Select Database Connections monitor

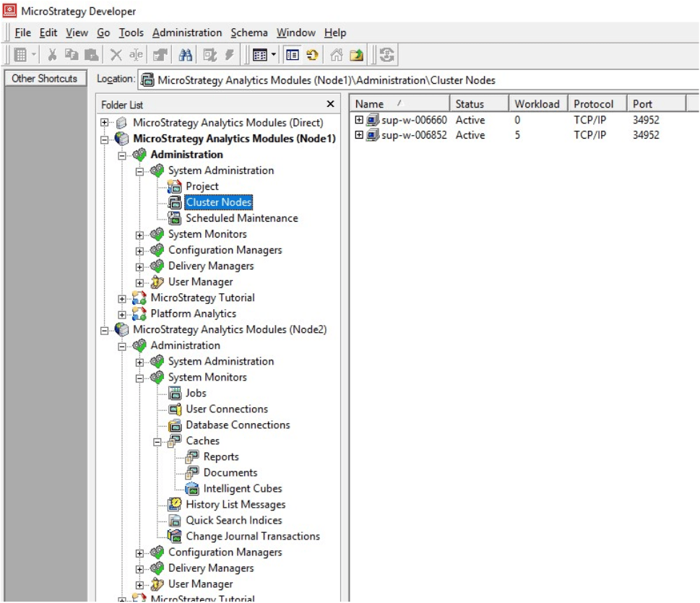tap(238, 425)
